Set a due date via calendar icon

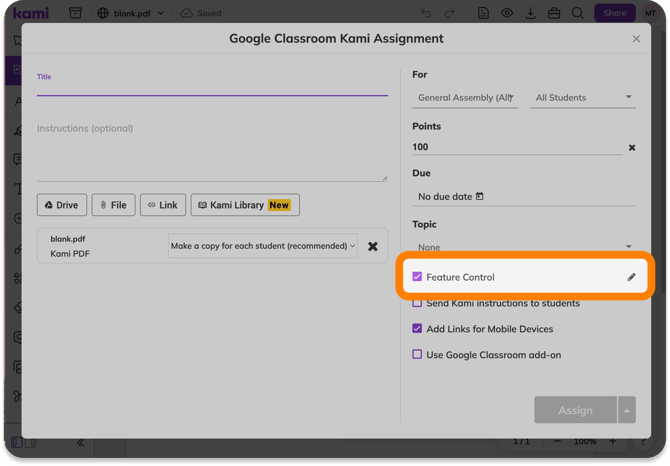coord(480,196)
